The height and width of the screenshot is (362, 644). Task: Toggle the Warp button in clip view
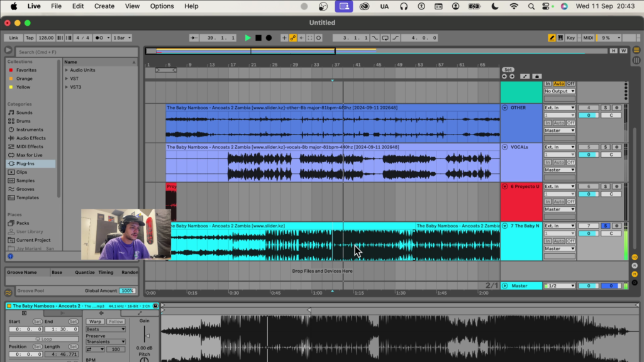pyautogui.click(x=95, y=322)
